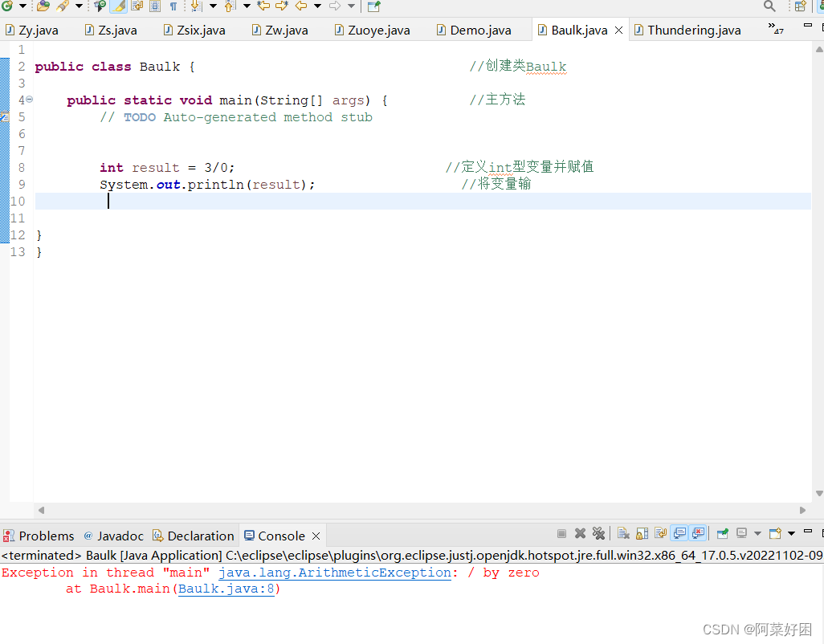Toggle Show Console on Standard Error change
Viewport: 824px width, 644px height.
699,534
